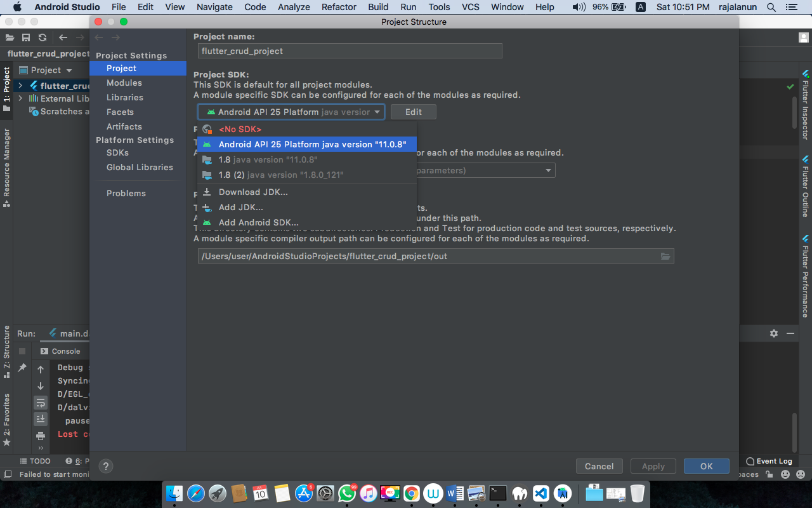The width and height of the screenshot is (812, 508).
Task: Open Safari from the Dock
Action: click(x=196, y=493)
